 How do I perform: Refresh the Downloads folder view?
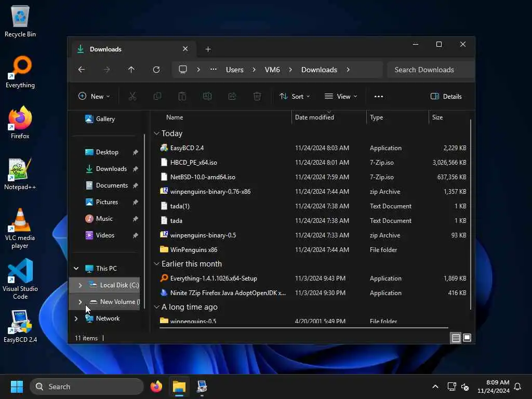point(156,70)
